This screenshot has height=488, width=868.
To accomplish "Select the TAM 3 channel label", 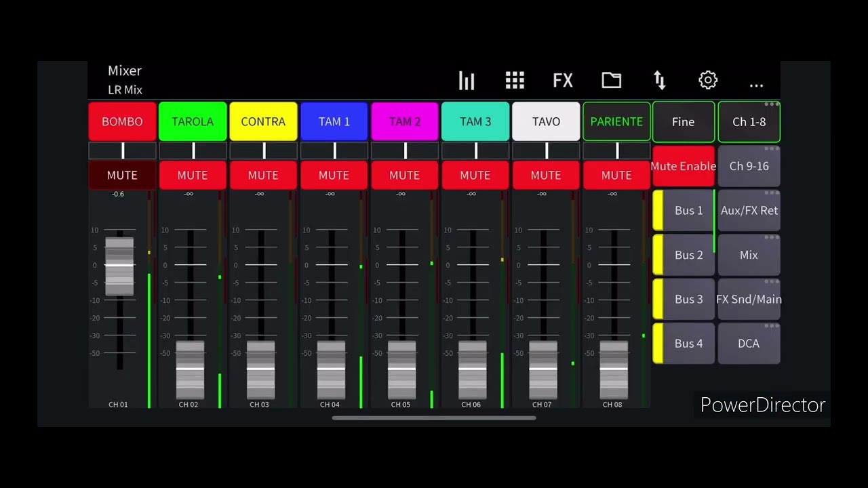I will click(475, 121).
